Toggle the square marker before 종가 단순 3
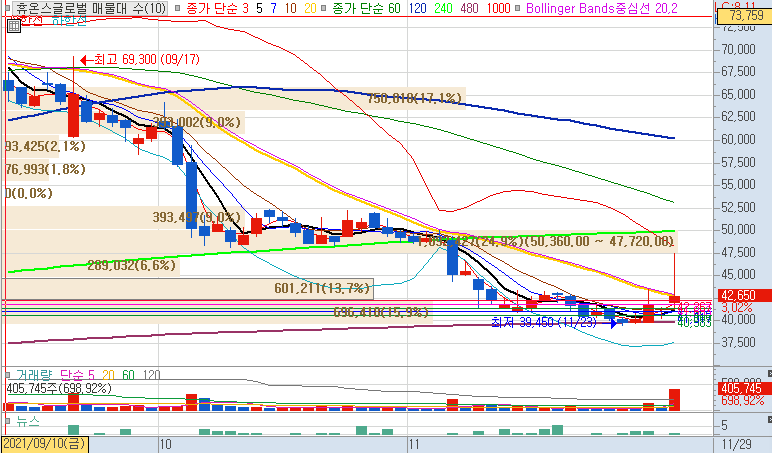The height and width of the screenshot is (453, 772). (x=178, y=8)
